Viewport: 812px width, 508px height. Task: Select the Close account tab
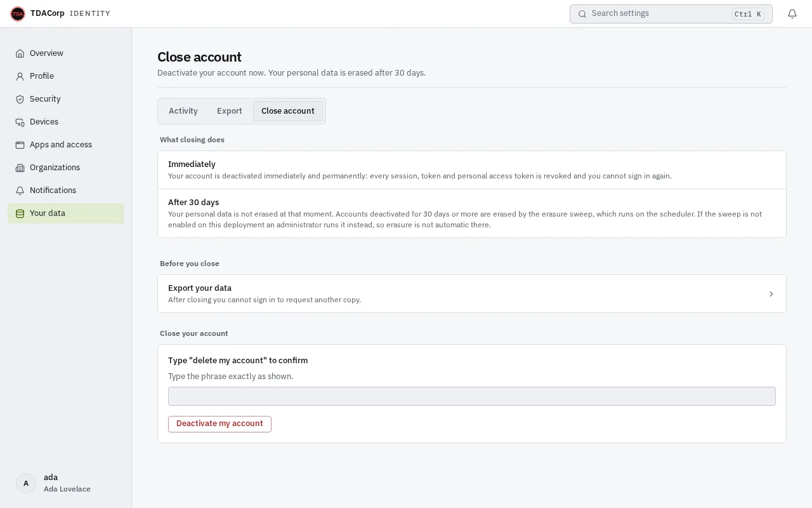(x=288, y=111)
